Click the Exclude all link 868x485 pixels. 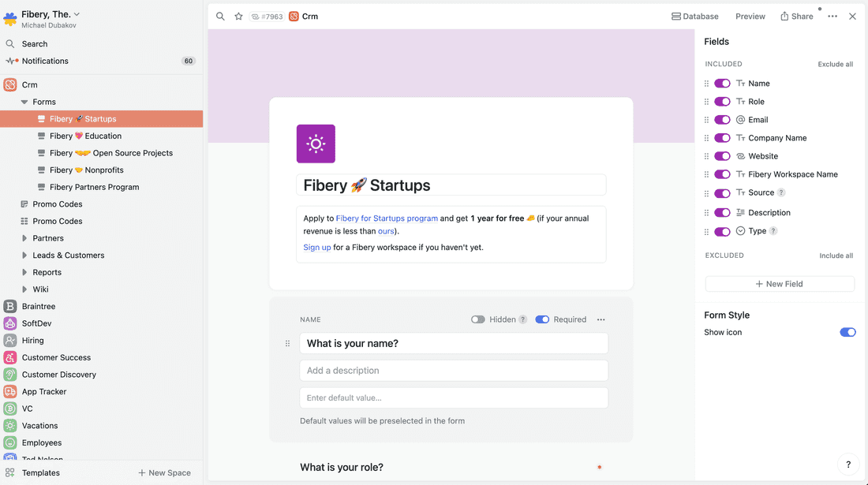[x=835, y=64]
